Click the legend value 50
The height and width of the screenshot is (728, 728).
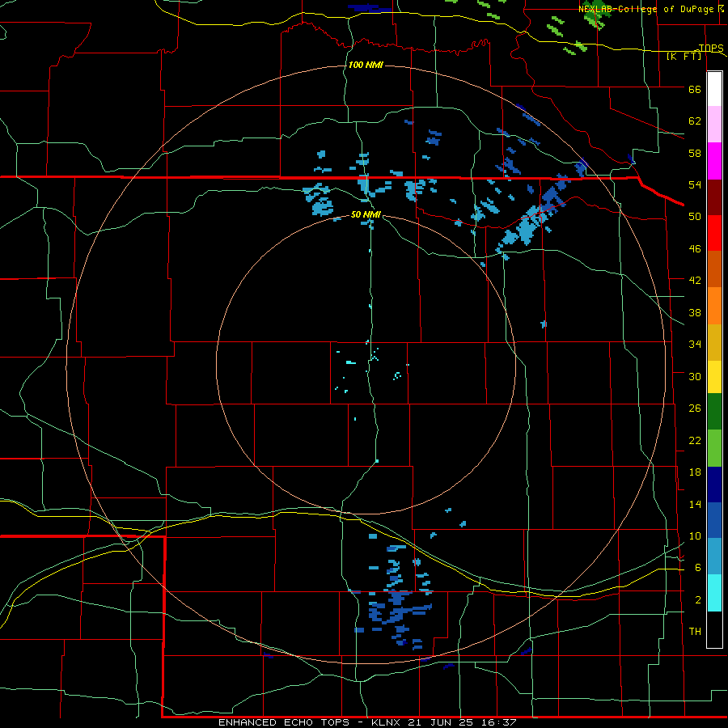coord(695,217)
